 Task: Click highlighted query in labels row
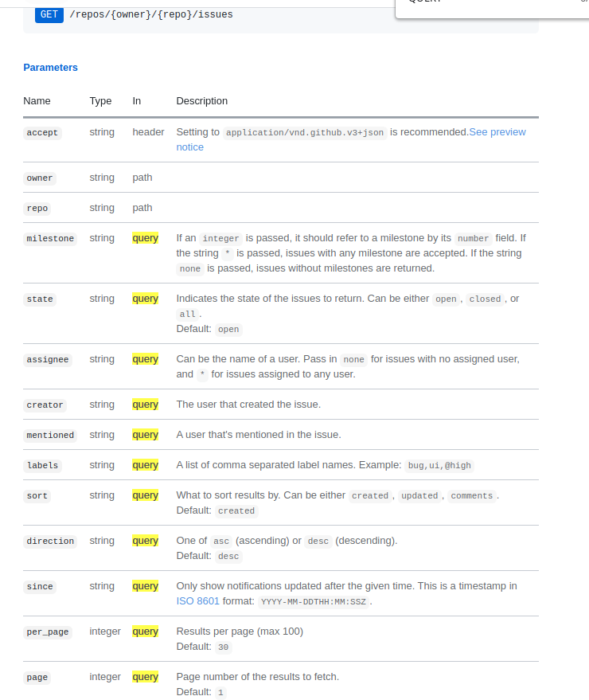(x=146, y=465)
